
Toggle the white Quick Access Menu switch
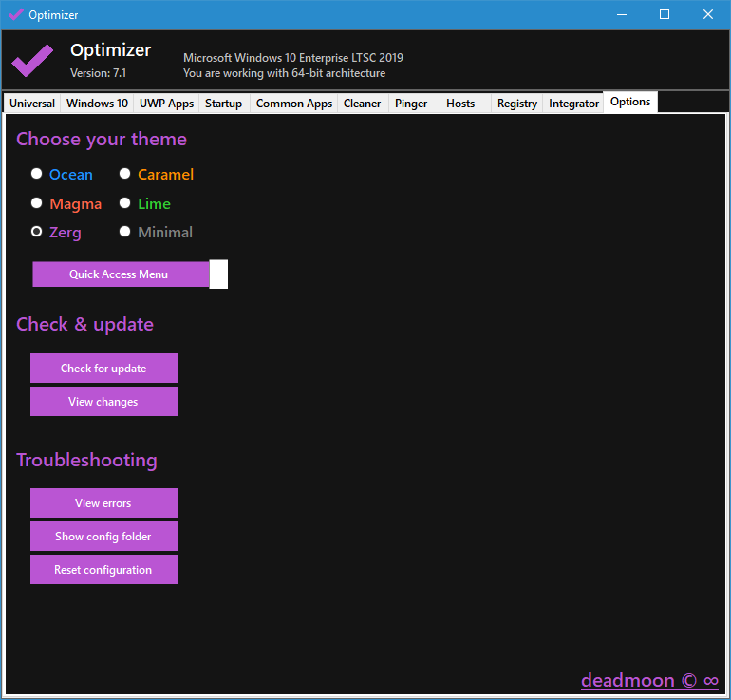pos(218,274)
